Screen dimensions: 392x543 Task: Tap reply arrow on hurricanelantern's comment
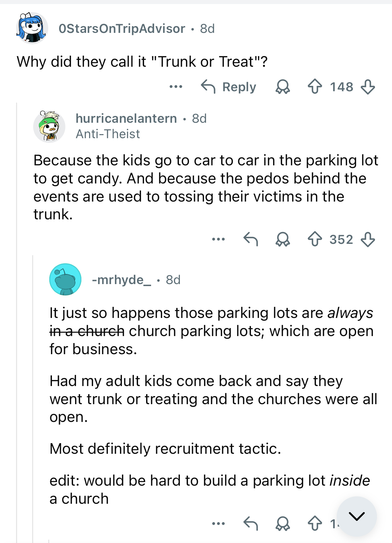click(251, 239)
